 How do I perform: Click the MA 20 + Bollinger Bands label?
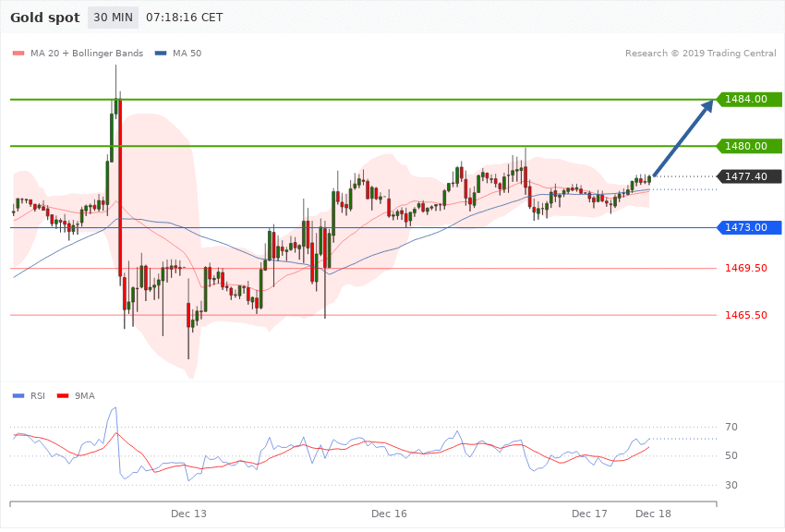[87, 54]
